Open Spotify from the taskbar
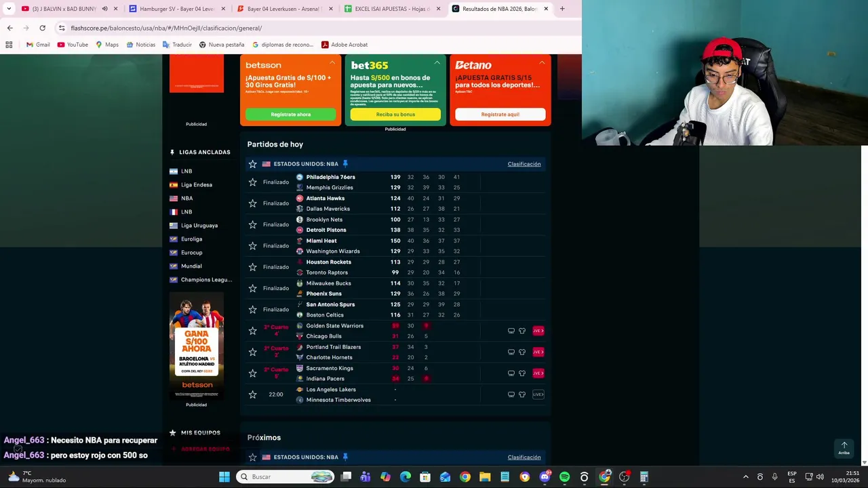Viewport: 868px width, 488px height. click(x=564, y=477)
